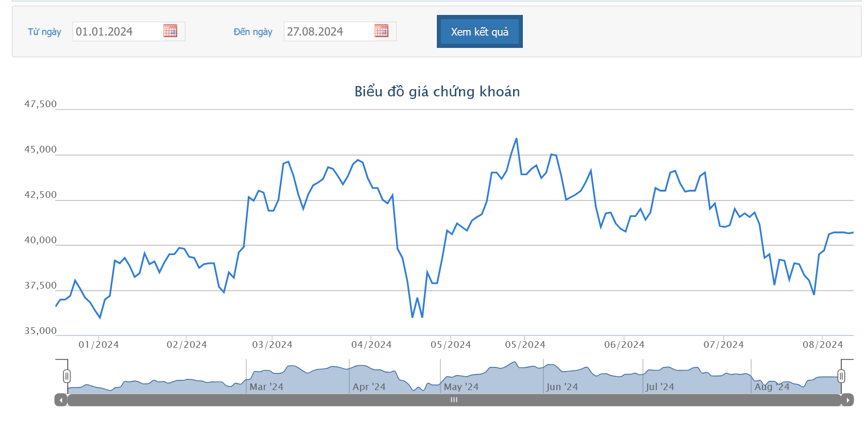Screen dimensions: 868x421
Task: Click Jul '24 in the navigator
Action: pos(660,387)
